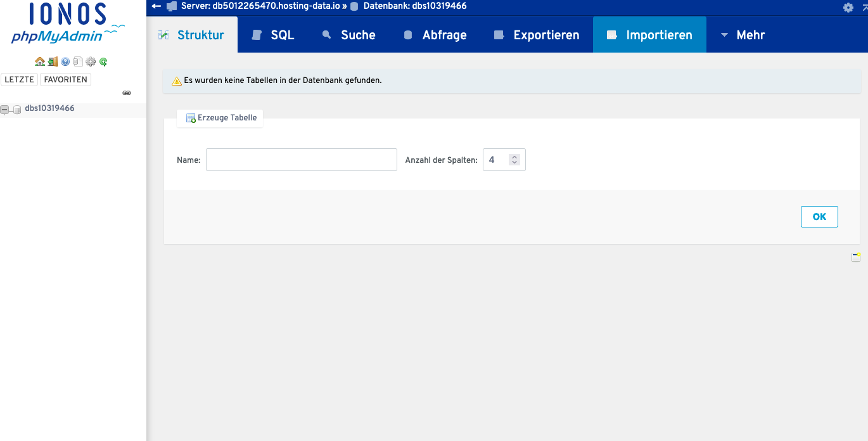Reload navigation panel with green arrow icon

click(x=103, y=61)
